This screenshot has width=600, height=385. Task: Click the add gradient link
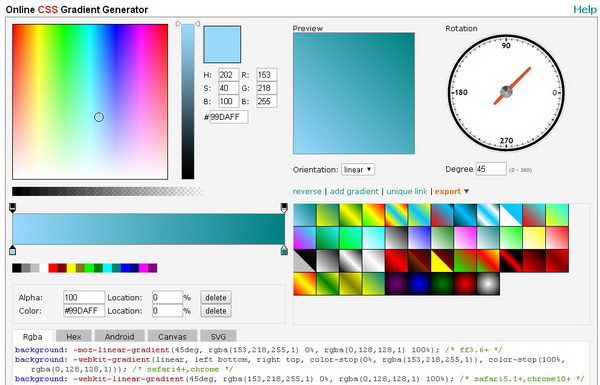[x=354, y=191]
